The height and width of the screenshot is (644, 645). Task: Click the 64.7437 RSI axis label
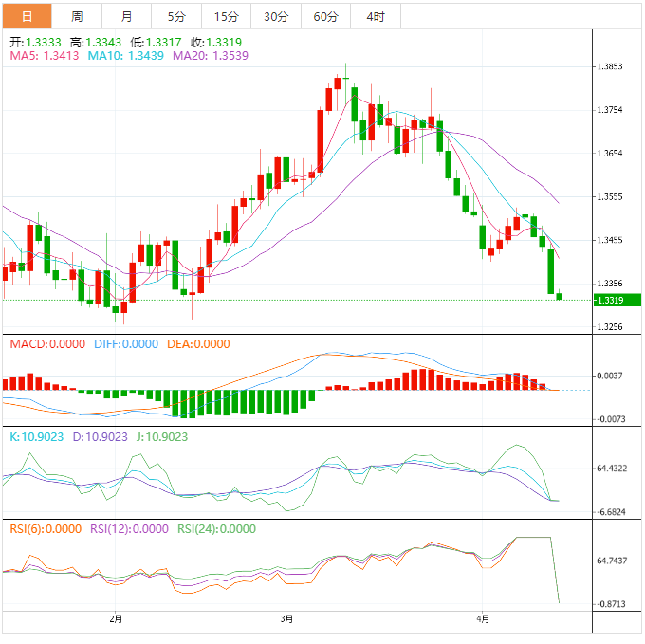[x=612, y=561]
